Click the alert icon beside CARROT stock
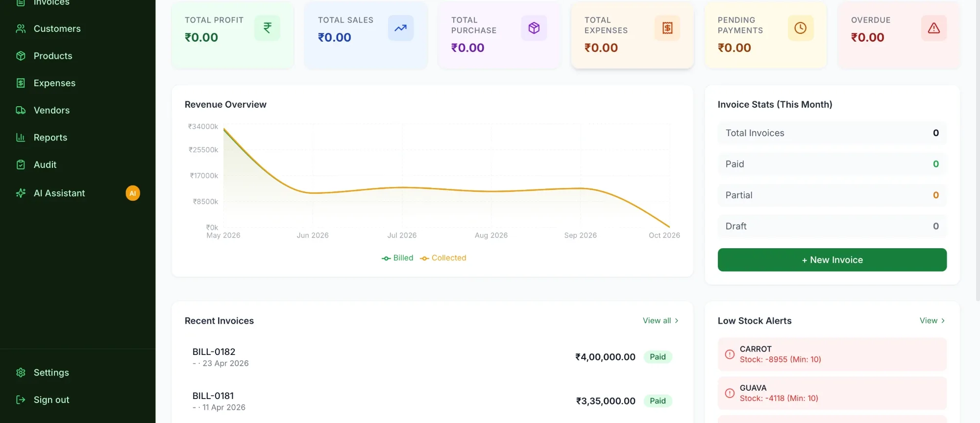The image size is (980, 423). 730,354
